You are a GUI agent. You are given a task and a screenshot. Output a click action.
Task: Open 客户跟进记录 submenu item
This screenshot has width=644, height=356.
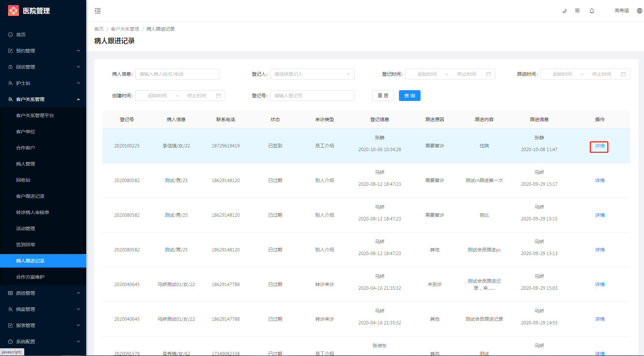click(x=43, y=196)
